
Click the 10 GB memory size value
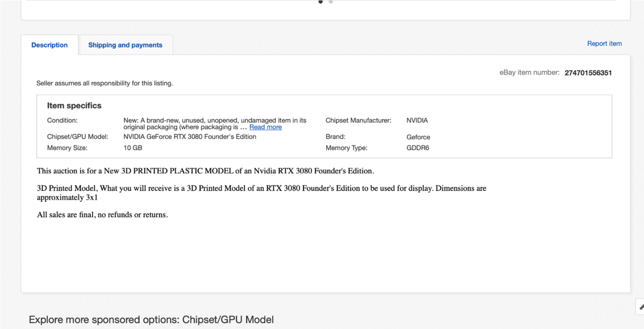(133, 148)
